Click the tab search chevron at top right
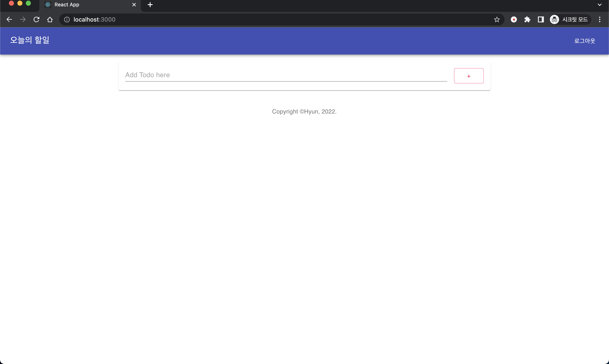 [x=600, y=5]
